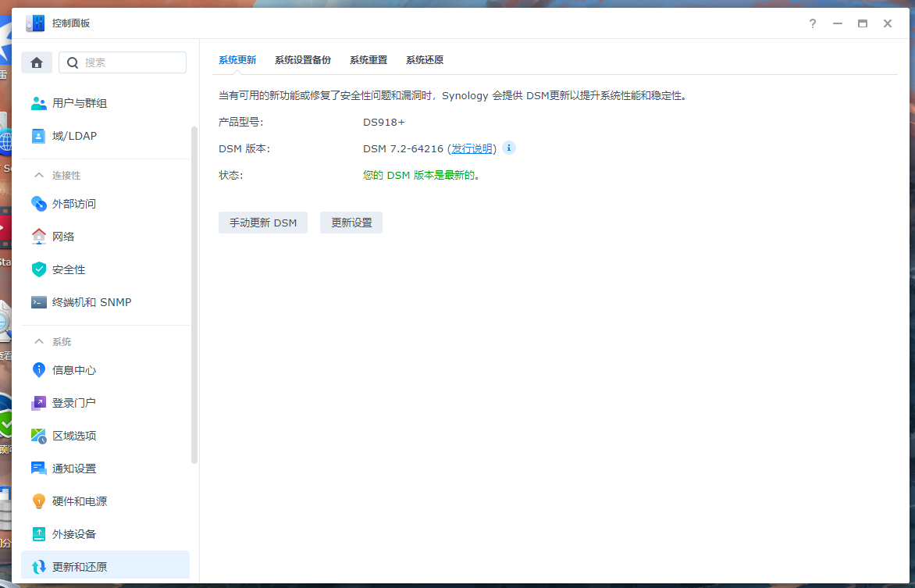The image size is (915, 588).
Task: Open 登录门户 settings
Action: click(105, 402)
